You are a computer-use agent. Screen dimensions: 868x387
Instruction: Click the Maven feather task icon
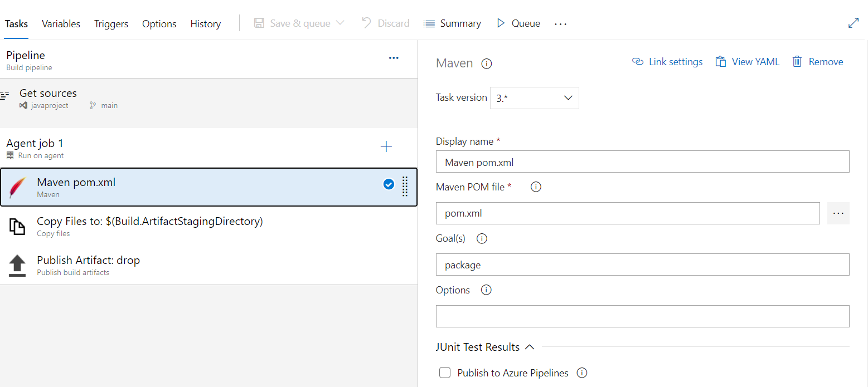(17, 188)
